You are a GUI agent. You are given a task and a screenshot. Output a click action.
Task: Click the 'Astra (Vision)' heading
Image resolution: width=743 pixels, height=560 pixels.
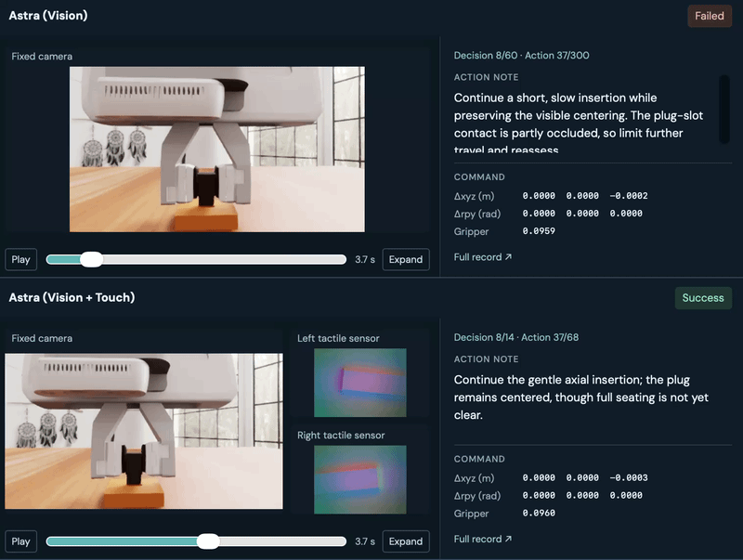click(x=48, y=16)
